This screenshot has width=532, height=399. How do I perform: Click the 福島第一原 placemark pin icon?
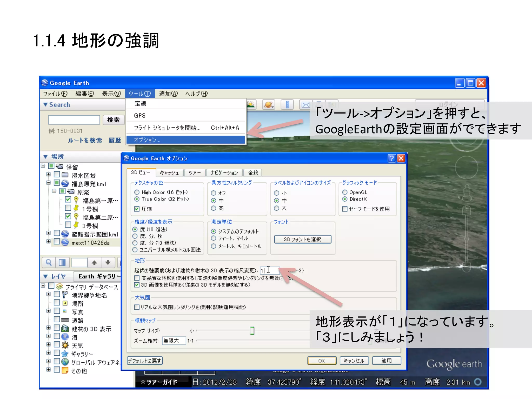76,200
